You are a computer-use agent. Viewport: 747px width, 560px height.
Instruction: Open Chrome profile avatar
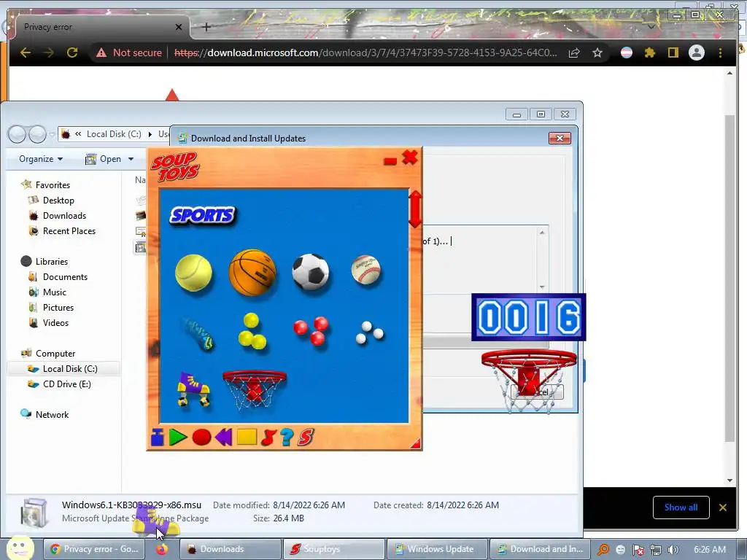pyautogui.click(x=697, y=52)
